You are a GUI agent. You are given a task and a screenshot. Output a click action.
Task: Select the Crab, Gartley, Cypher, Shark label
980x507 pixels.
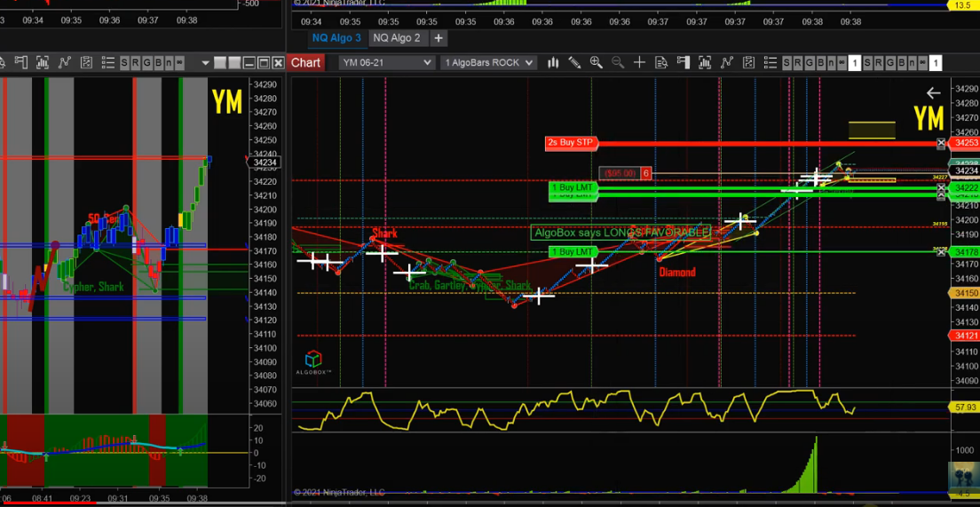(x=470, y=285)
